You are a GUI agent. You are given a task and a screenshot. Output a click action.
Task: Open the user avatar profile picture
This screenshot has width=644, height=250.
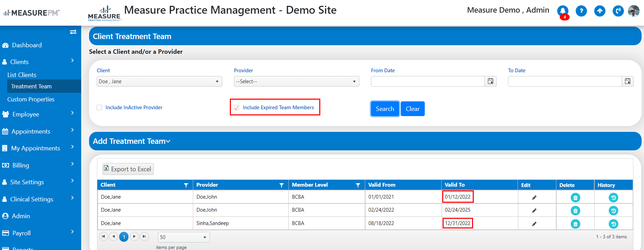point(634,11)
